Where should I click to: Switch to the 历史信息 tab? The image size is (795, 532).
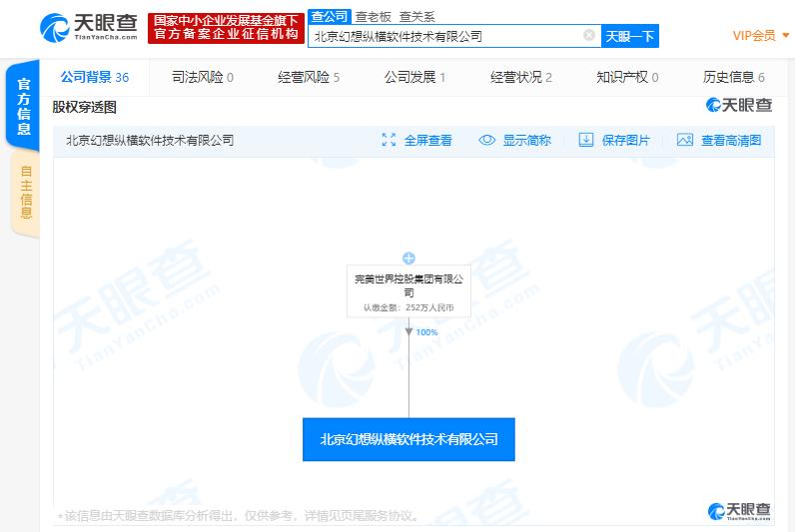(733, 77)
